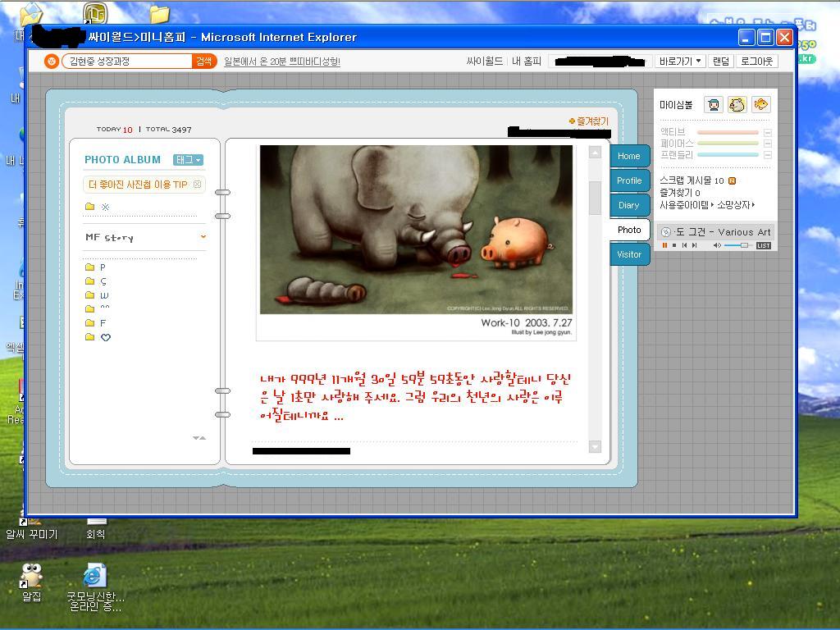This screenshot has width=840, height=630.
Task: Skip to next music track
Action: [694, 245]
